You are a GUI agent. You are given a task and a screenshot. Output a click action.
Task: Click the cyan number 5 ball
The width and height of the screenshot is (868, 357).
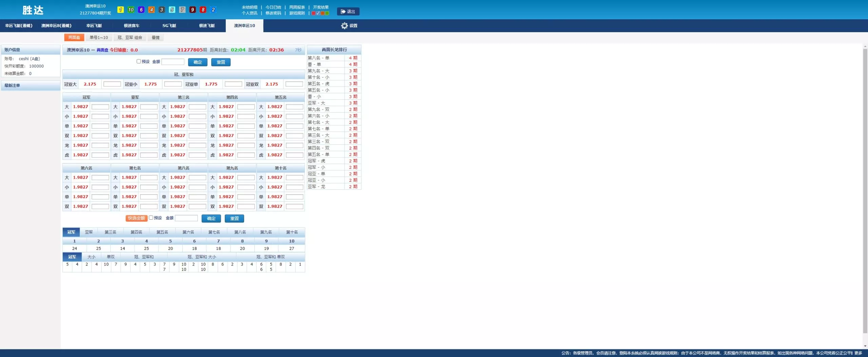click(172, 10)
